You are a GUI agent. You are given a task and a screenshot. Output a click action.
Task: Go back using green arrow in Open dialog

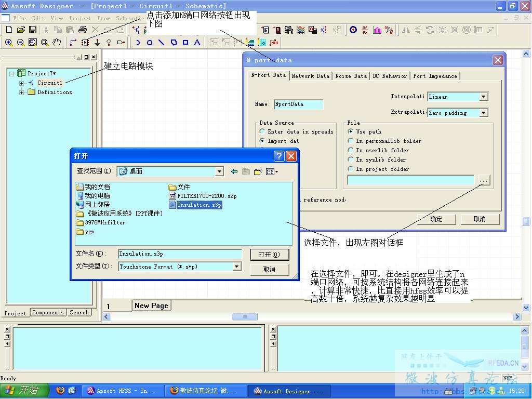(x=234, y=171)
